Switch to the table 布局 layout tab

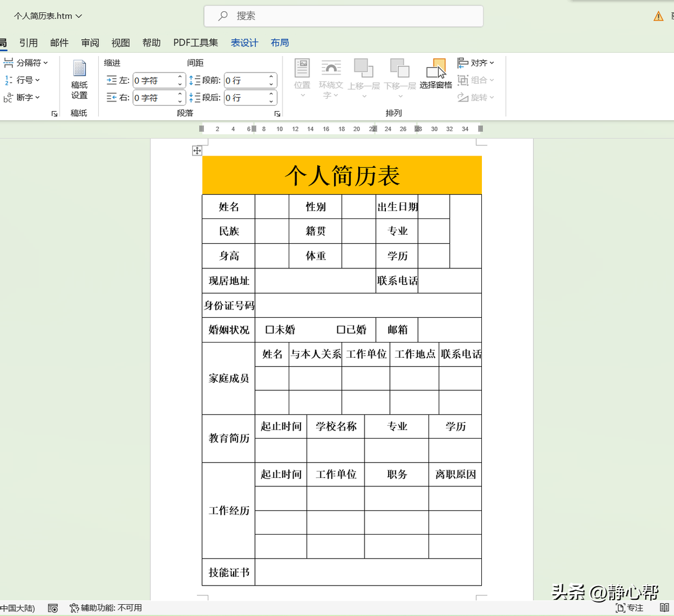pos(280,43)
